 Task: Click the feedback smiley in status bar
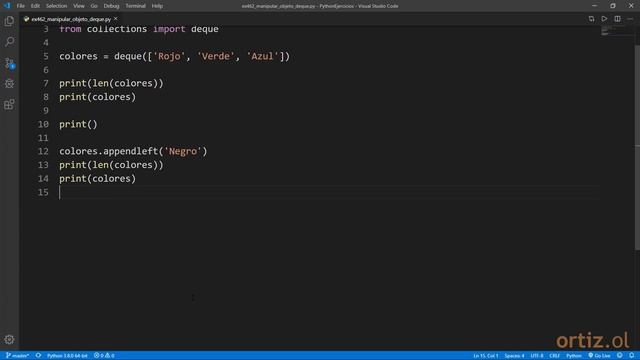point(620,356)
